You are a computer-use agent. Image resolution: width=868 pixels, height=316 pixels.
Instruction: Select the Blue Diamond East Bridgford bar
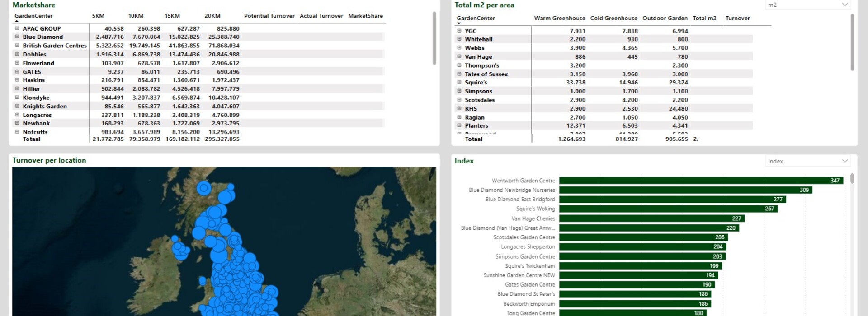pyautogui.click(x=673, y=199)
